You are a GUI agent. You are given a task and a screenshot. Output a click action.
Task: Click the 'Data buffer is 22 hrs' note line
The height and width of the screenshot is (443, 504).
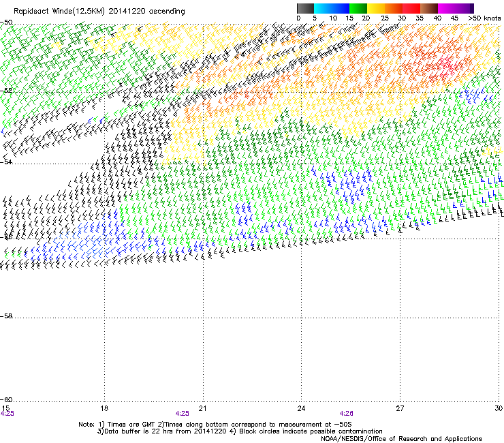click(x=240, y=431)
